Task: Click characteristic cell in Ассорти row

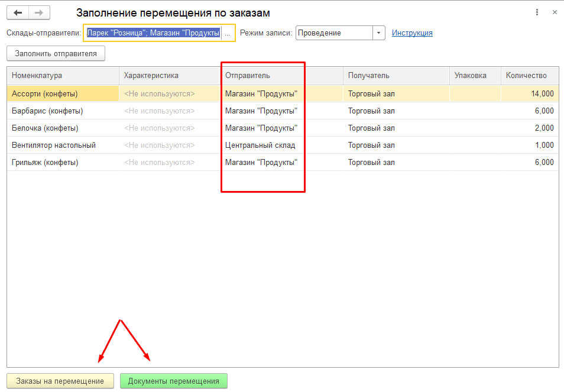Action: pyautogui.click(x=170, y=94)
